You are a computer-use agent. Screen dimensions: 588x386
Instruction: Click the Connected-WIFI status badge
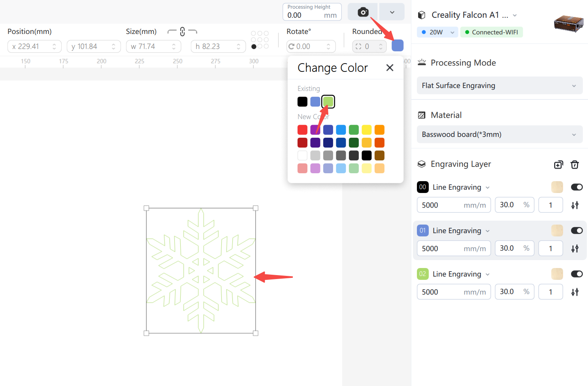click(491, 32)
